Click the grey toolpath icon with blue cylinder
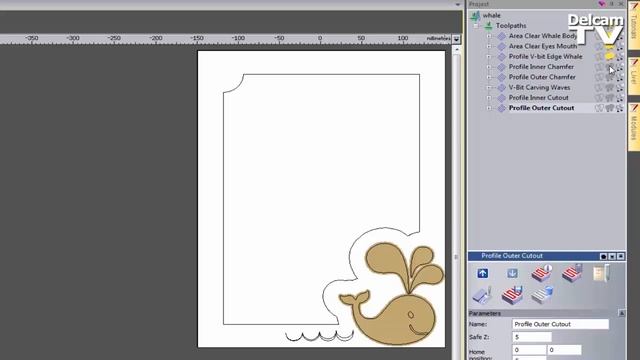 click(542, 295)
